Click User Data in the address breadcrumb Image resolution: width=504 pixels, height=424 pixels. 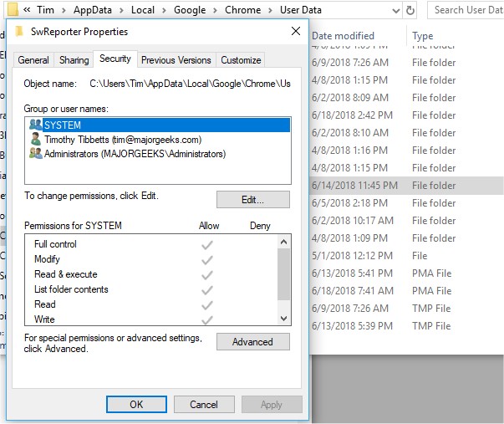pos(301,10)
